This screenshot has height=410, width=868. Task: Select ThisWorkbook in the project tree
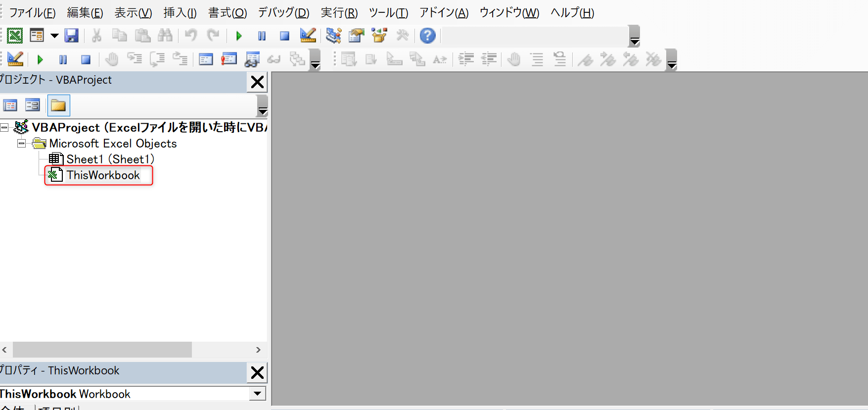pos(103,175)
